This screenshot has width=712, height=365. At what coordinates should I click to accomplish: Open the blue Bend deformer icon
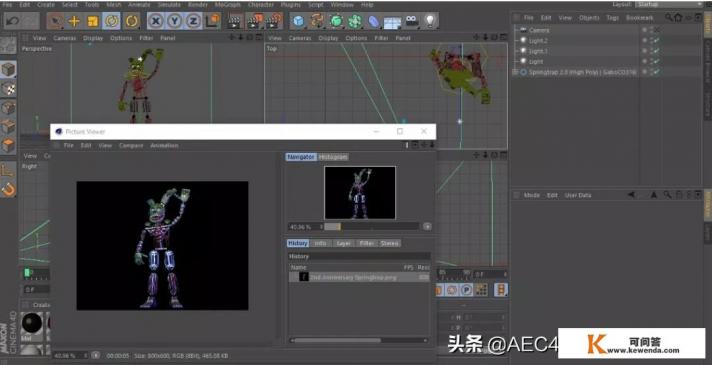374,21
